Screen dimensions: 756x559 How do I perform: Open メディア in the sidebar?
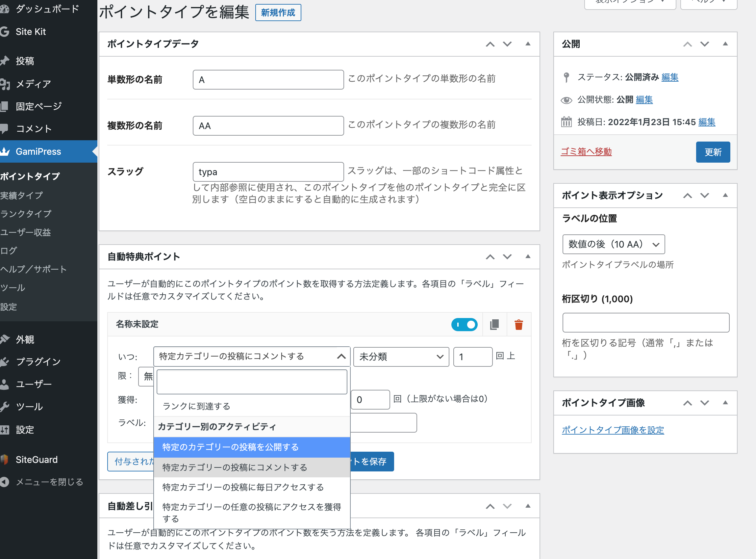tap(33, 84)
